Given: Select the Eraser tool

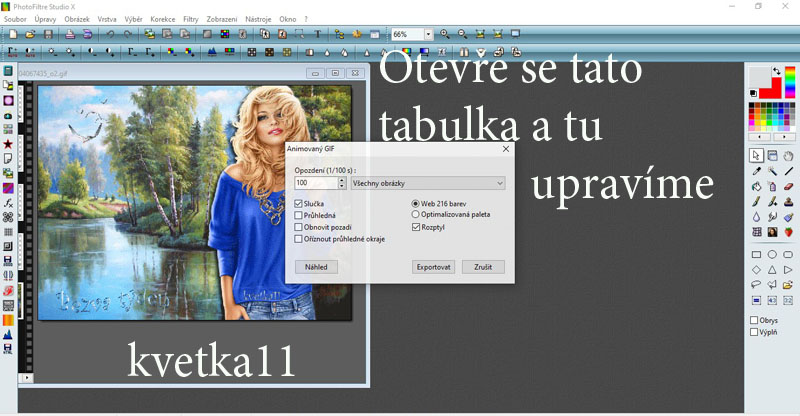Looking at the screenshot, I should (x=788, y=186).
